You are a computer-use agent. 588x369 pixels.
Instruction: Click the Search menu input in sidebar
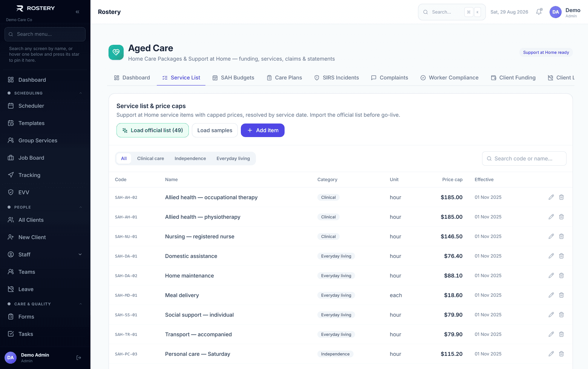click(45, 34)
